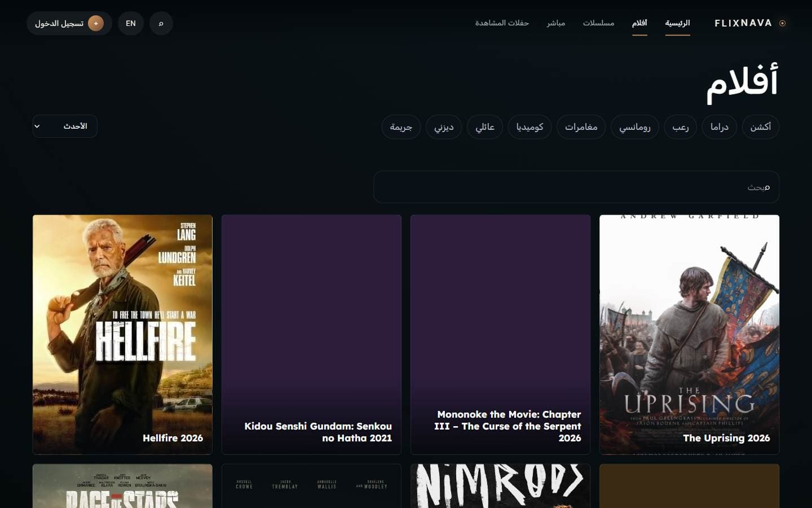The height and width of the screenshot is (508, 812).
Task: Switch language with the EN button
Action: tap(131, 23)
